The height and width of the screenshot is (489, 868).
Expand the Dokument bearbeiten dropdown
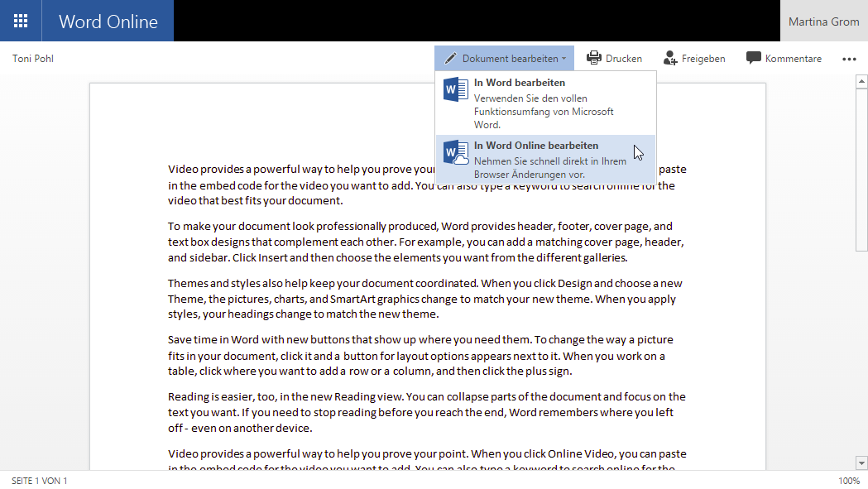tap(504, 58)
